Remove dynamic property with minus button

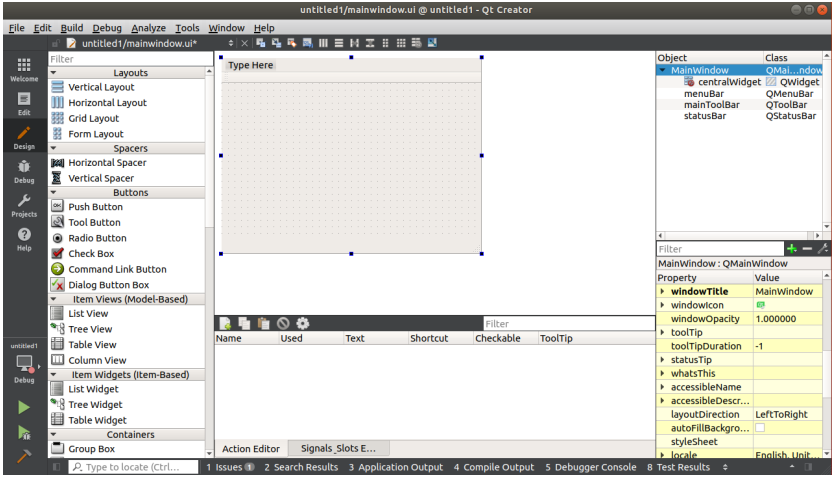click(807, 249)
